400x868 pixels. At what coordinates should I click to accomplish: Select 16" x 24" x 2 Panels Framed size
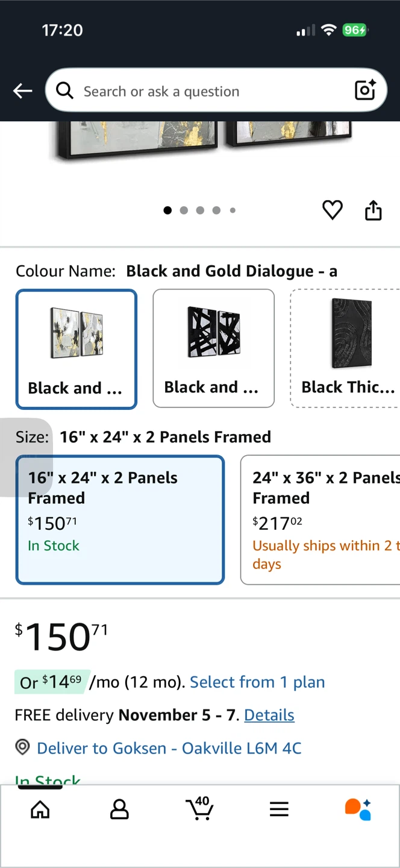pyautogui.click(x=120, y=520)
